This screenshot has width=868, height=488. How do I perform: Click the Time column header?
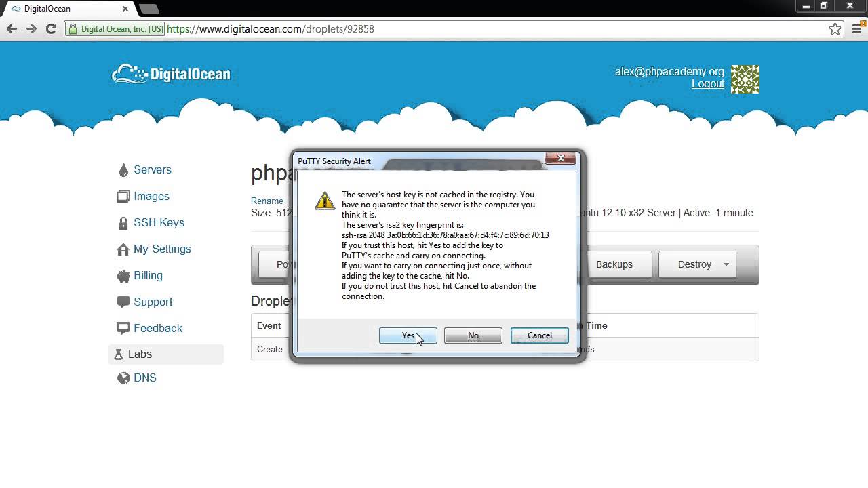coord(597,325)
